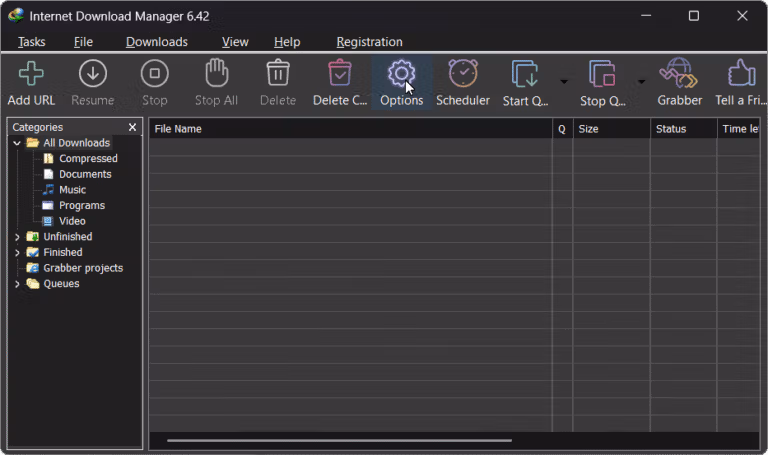768x455 pixels.
Task: Collapse the All Downloads tree node
Action: [17, 143]
